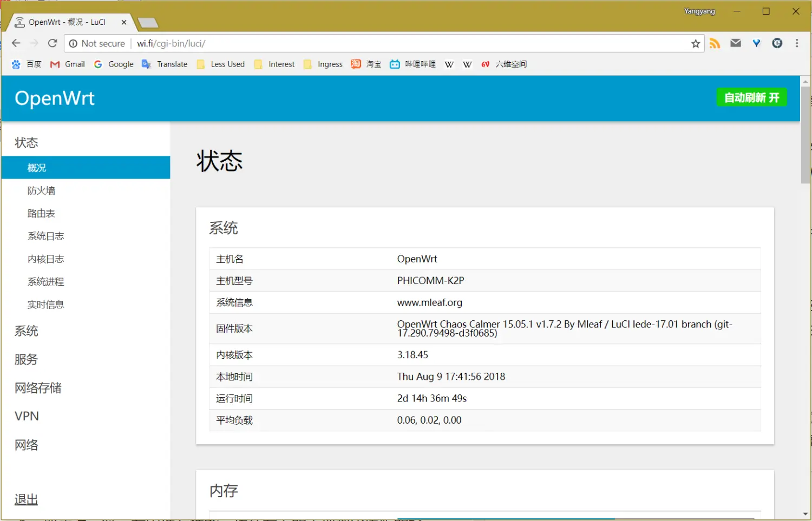Open the Translate bookmark
Viewport: 812px width, 521px height.
165,64
